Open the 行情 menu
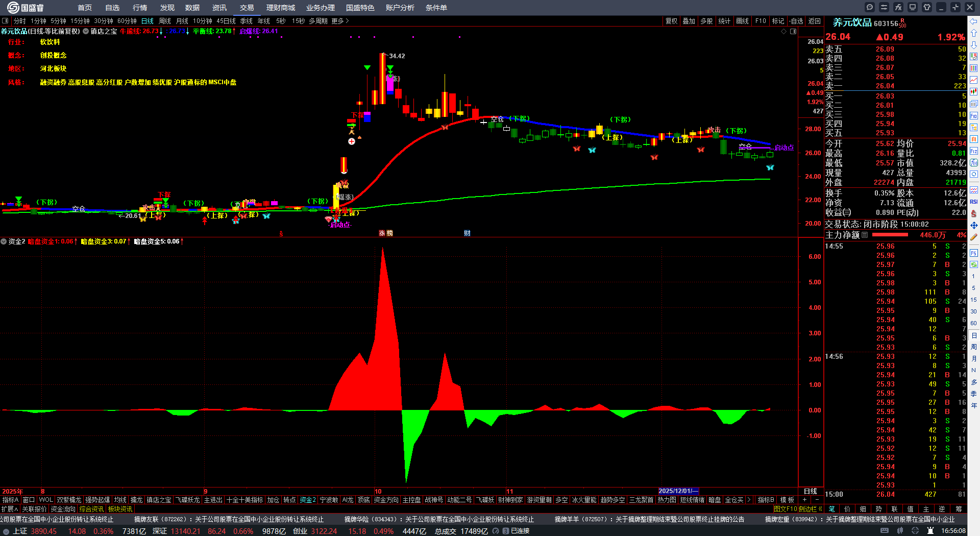This screenshot has width=980, height=536. [x=140, y=8]
